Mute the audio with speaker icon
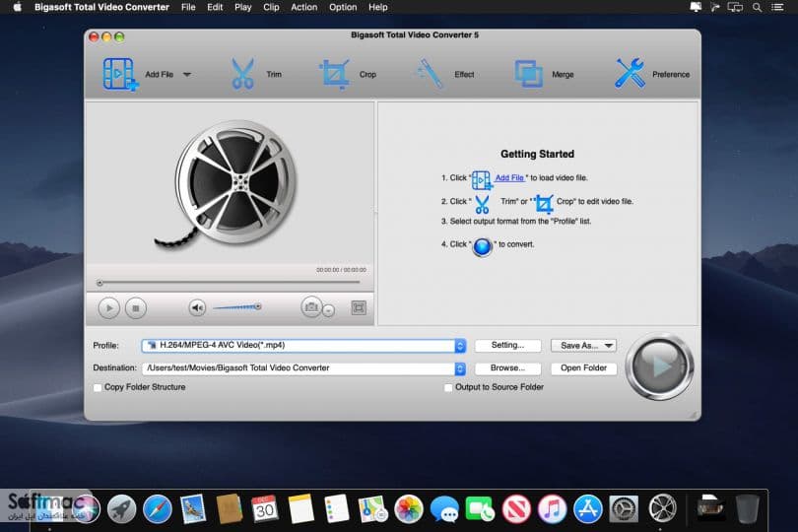This screenshot has width=798, height=532. (197, 307)
